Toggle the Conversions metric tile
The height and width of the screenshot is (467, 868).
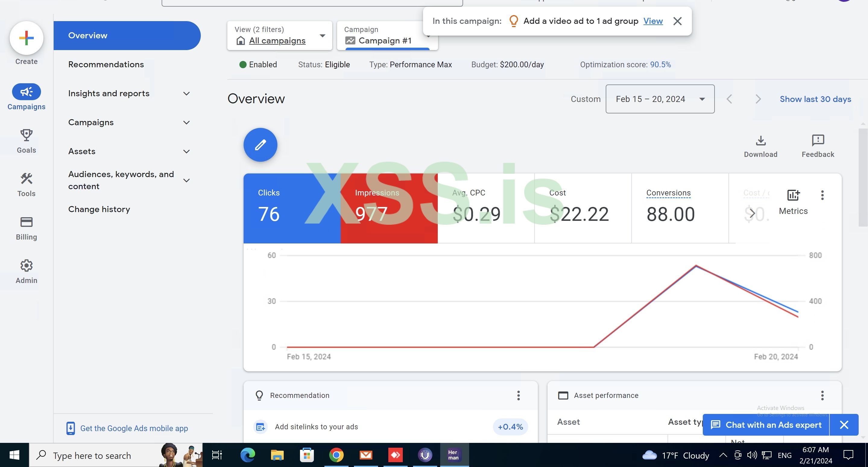[680, 208]
